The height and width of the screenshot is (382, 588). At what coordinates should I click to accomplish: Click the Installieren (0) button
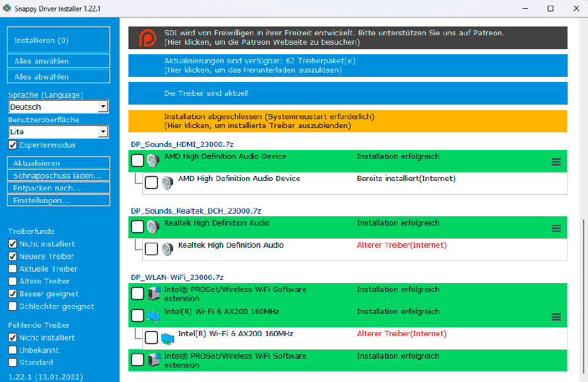point(59,40)
